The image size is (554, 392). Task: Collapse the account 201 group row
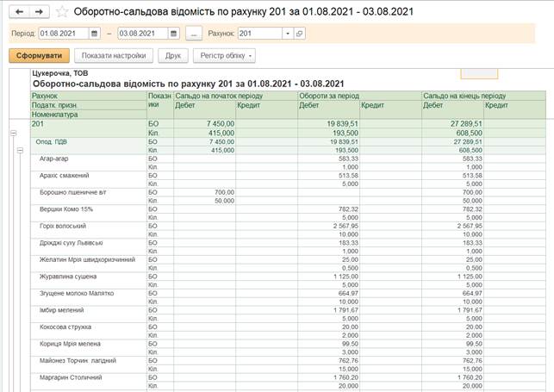12,133
